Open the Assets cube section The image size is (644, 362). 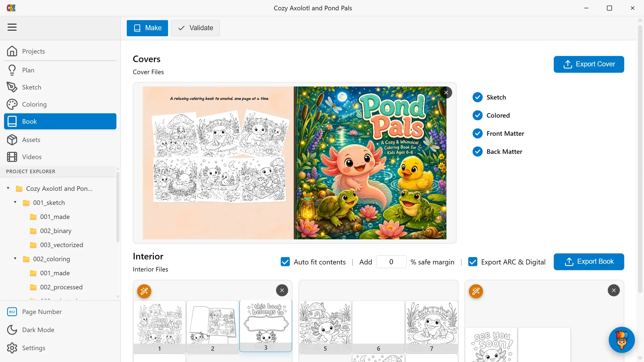[60, 140]
